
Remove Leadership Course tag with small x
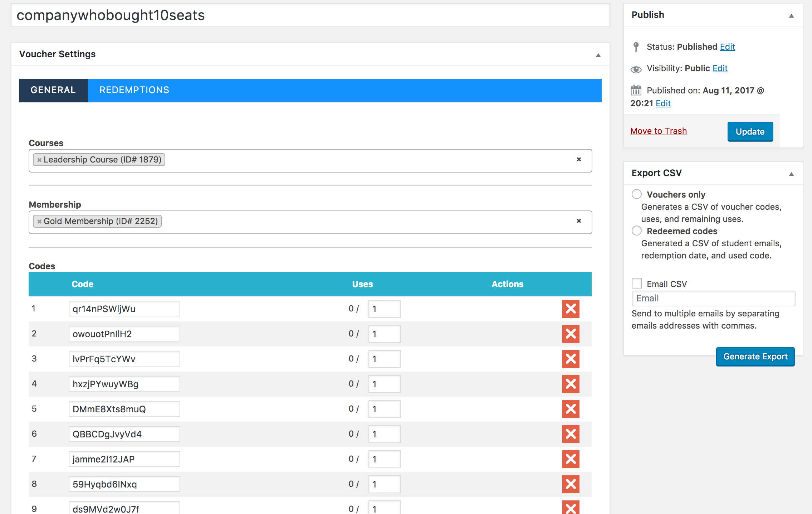pos(39,160)
